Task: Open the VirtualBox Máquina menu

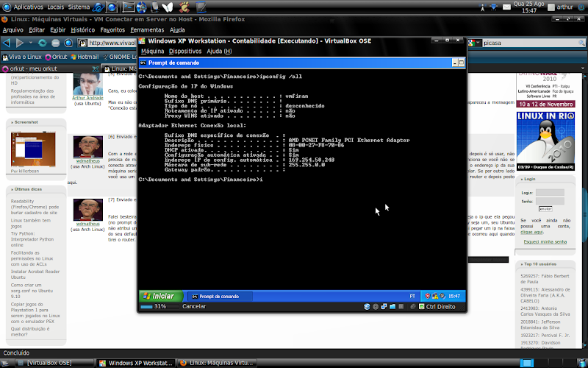Action: [x=153, y=51]
